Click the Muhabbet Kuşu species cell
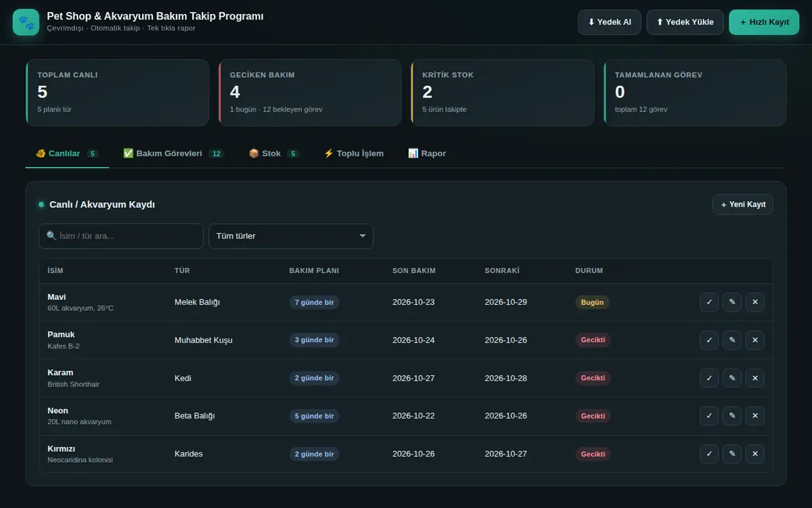 click(x=204, y=340)
